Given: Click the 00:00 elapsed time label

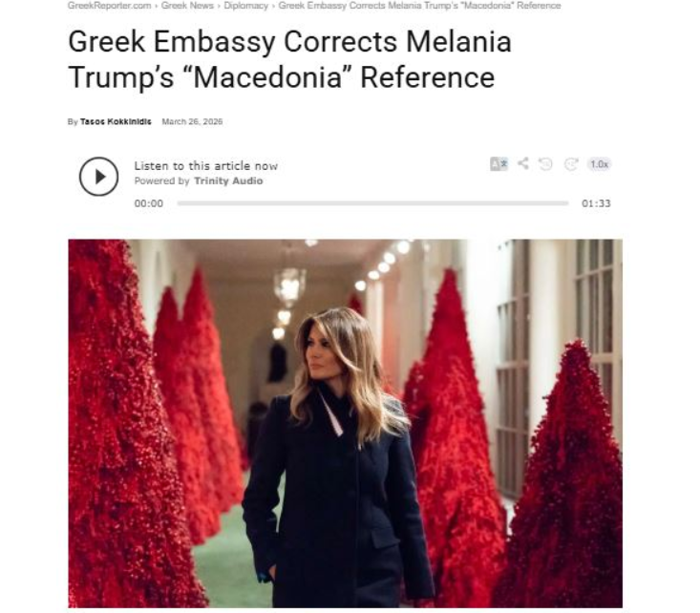Looking at the screenshot, I should coord(149,203).
